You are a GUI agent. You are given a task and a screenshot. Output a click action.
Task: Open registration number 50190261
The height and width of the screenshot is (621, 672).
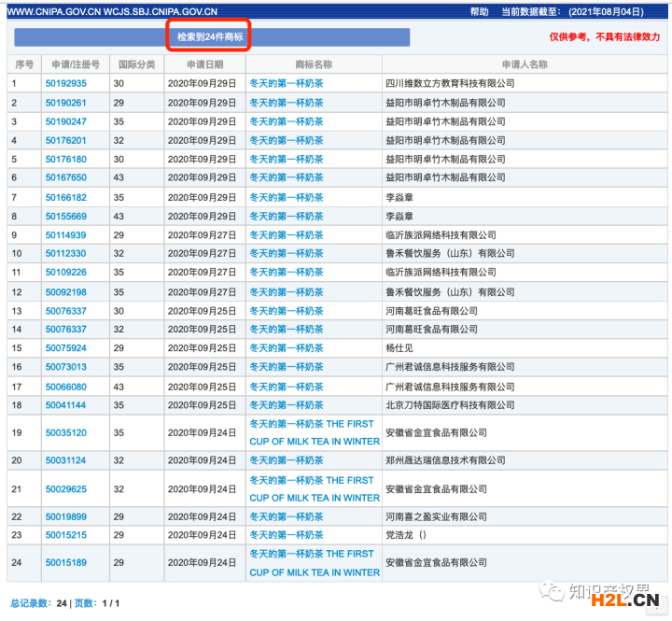[66, 103]
